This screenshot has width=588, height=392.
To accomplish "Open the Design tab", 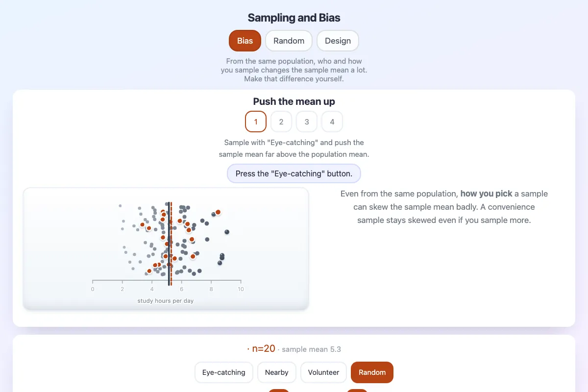I will pos(338,41).
